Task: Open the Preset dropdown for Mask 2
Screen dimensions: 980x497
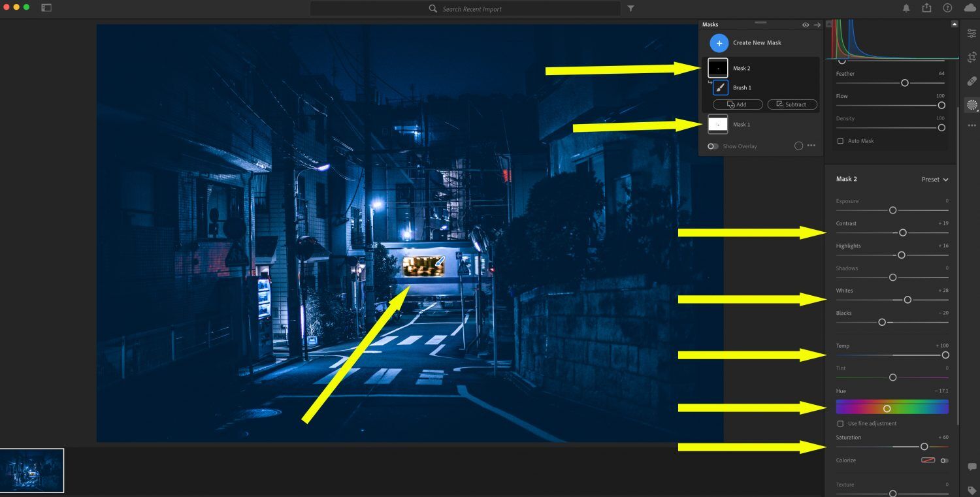Action: 935,180
